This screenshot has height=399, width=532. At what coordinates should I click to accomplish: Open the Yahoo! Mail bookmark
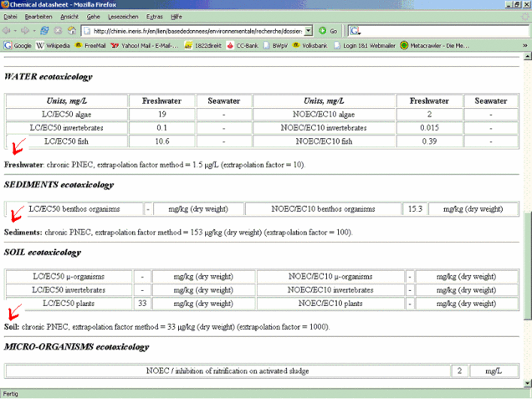[x=145, y=45]
